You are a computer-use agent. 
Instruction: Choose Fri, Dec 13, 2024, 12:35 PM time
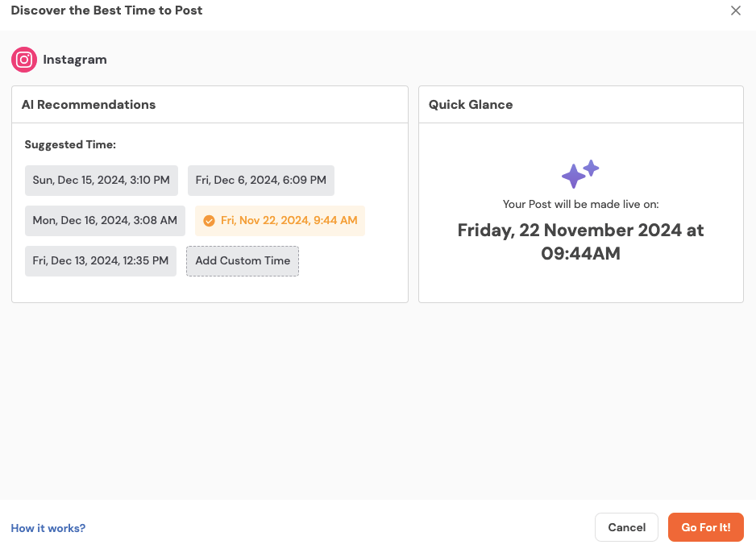[x=101, y=261]
